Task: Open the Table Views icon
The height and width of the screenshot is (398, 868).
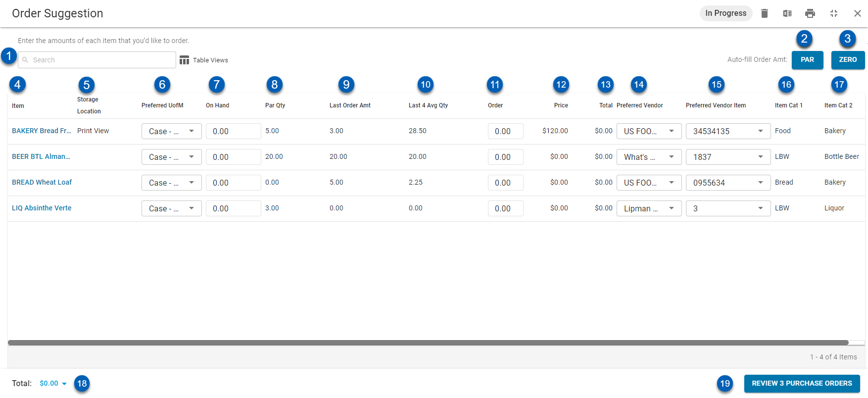Action: pos(184,60)
